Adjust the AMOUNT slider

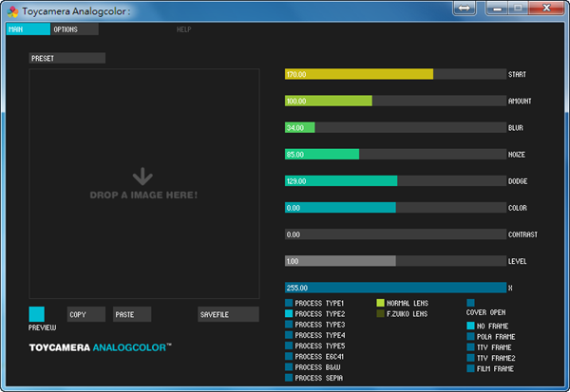coord(395,101)
